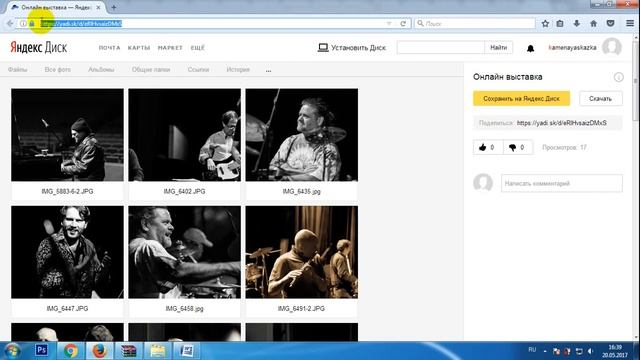Expand the ЕЩЁ header menu
The width and height of the screenshot is (640, 360).
[x=198, y=48]
